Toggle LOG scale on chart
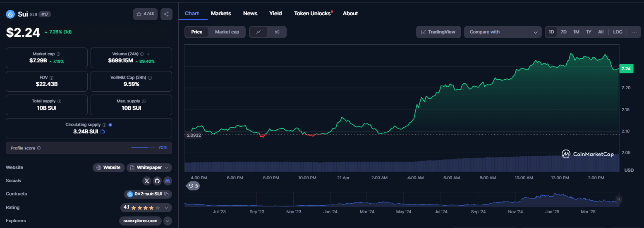Viewport: 644px width, 228px height. click(618, 32)
